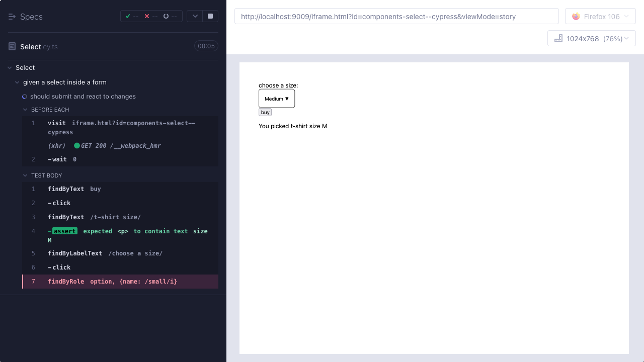Click the iframe URL address field
Viewport: 644px width, 362px height.
(x=396, y=16)
